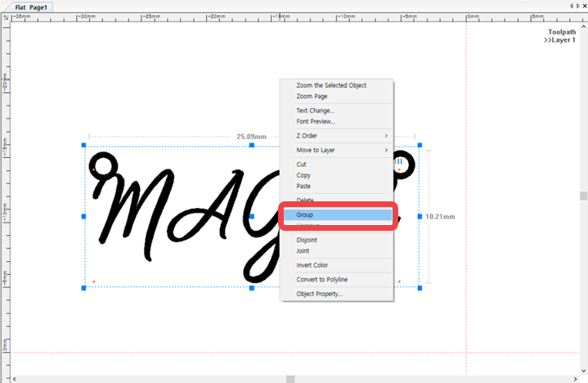The width and height of the screenshot is (588, 383).
Task: Click the vertical scrollbar down arrow
Action: tap(583, 371)
